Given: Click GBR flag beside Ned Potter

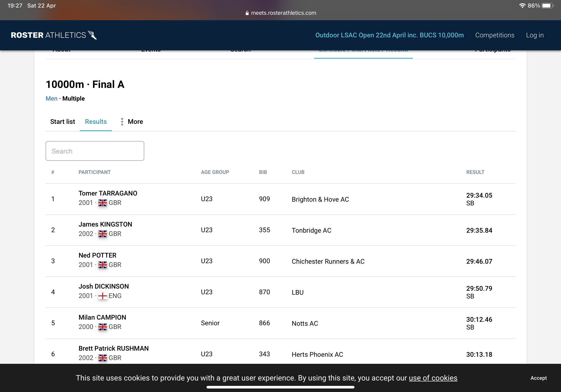Looking at the screenshot, I should 103,265.
